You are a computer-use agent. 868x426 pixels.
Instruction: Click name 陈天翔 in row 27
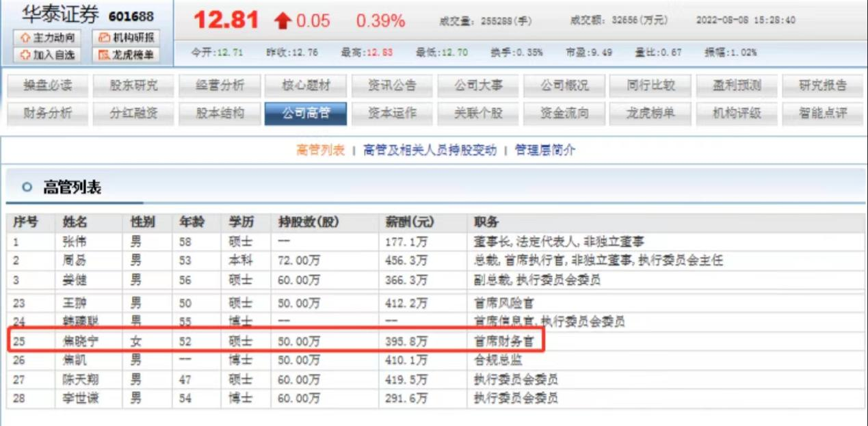(81, 379)
